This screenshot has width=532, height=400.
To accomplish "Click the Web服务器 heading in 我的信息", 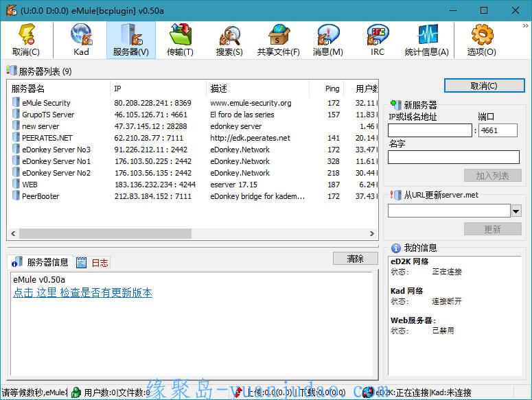I will click(413, 320).
